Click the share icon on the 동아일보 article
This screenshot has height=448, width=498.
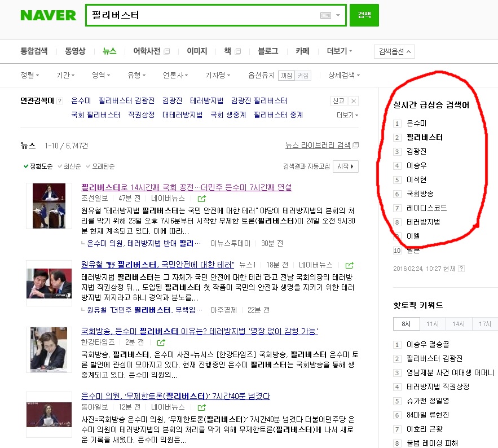pyautogui.click(x=202, y=407)
